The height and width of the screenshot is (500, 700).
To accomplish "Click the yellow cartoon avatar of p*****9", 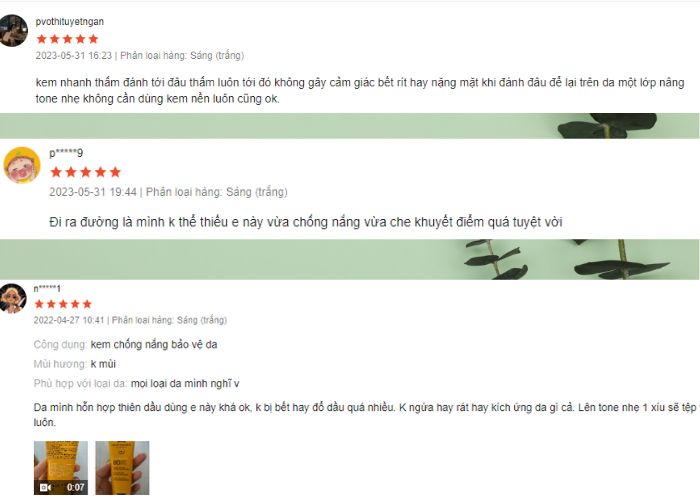I will pos(22,165).
